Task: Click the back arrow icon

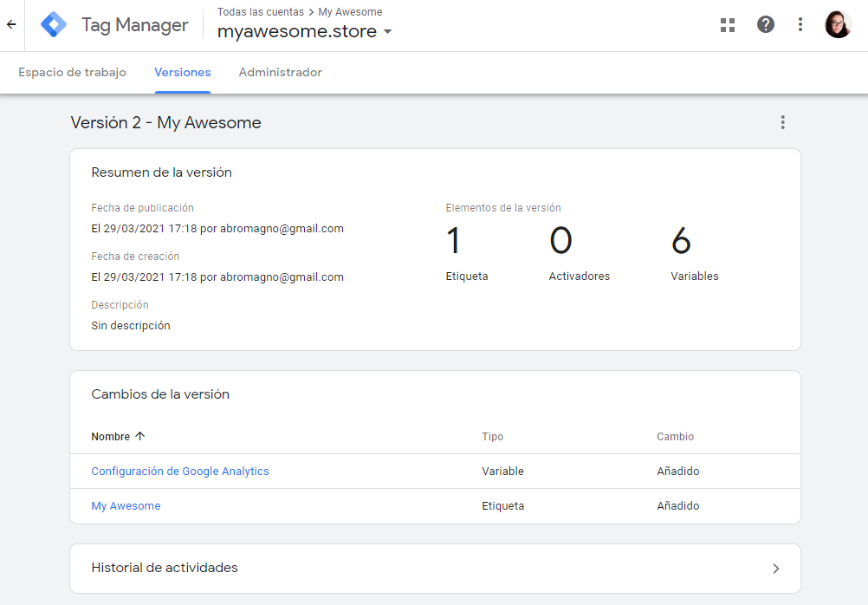Action: [11, 24]
